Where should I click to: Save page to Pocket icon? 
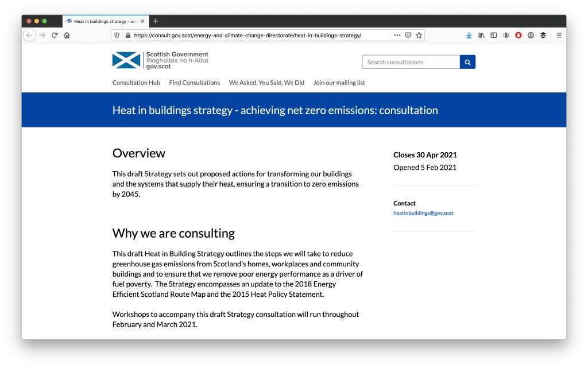point(408,35)
